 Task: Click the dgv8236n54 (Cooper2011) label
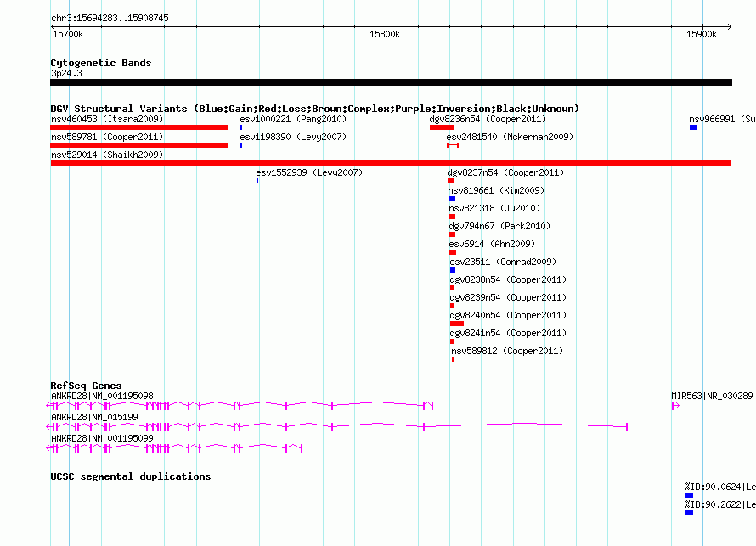pyautogui.click(x=488, y=119)
